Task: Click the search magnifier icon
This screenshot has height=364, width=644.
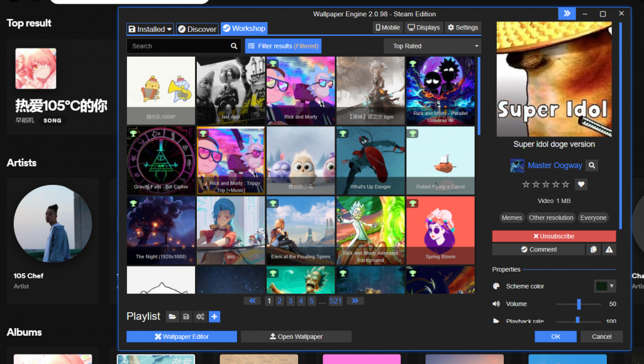Action: tap(234, 46)
